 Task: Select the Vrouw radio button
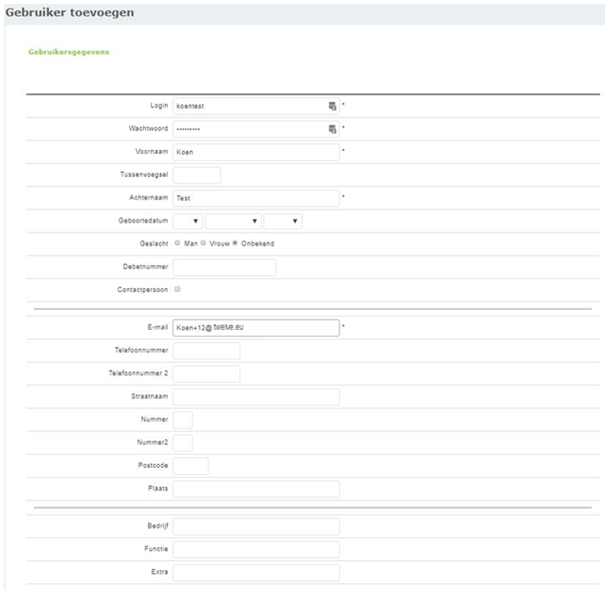[x=203, y=243]
